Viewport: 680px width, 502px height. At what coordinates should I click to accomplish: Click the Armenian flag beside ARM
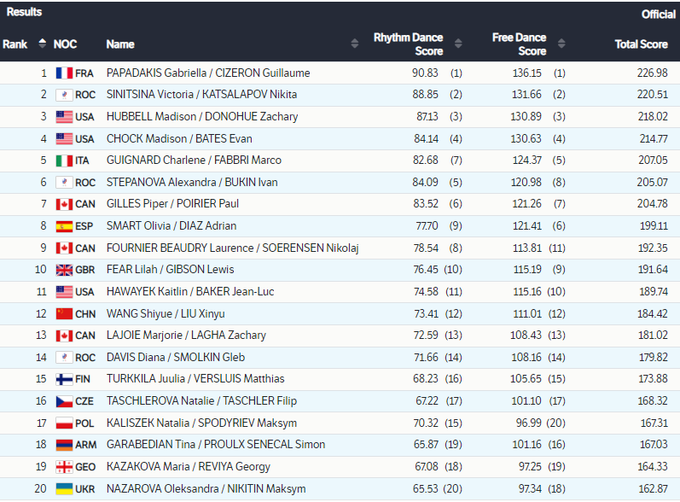[x=65, y=444]
